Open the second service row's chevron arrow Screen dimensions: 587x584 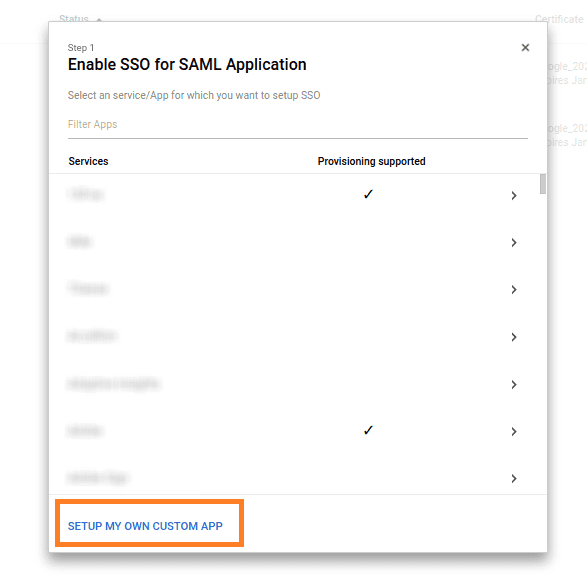pos(514,243)
